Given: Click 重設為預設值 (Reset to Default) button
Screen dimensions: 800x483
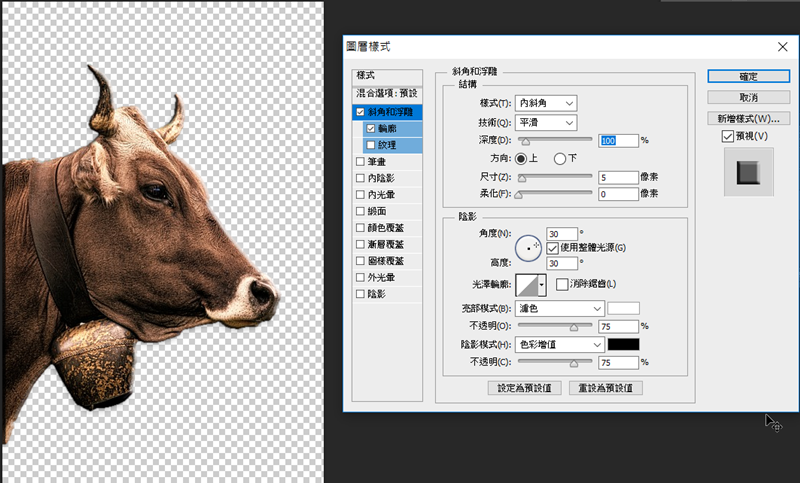Looking at the screenshot, I should click(x=605, y=387).
